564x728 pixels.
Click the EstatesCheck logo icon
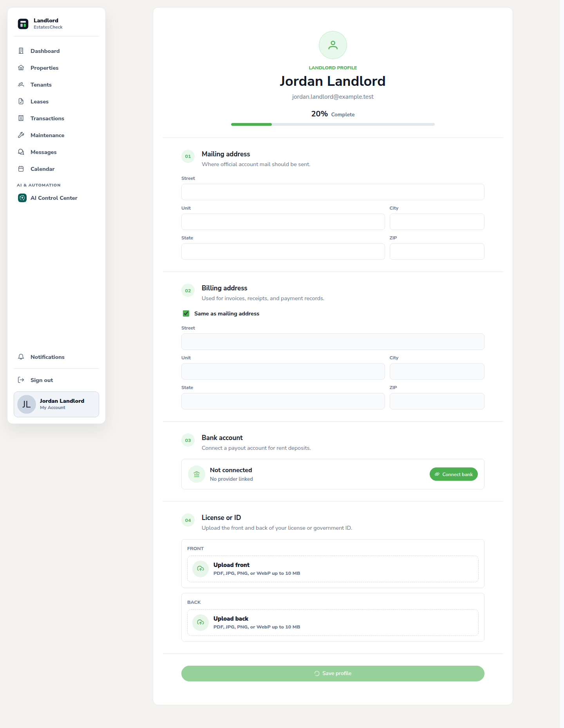(23, 24)
